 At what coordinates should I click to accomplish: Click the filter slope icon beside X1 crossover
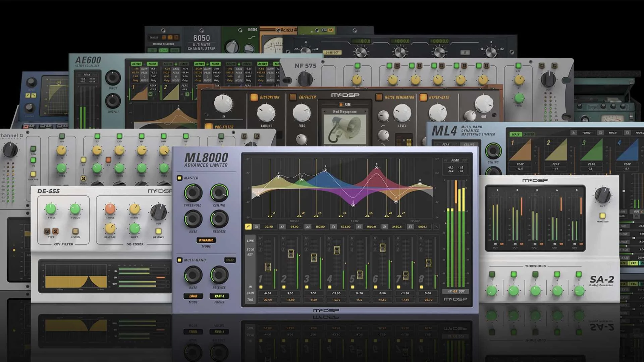tap(248, 227)
